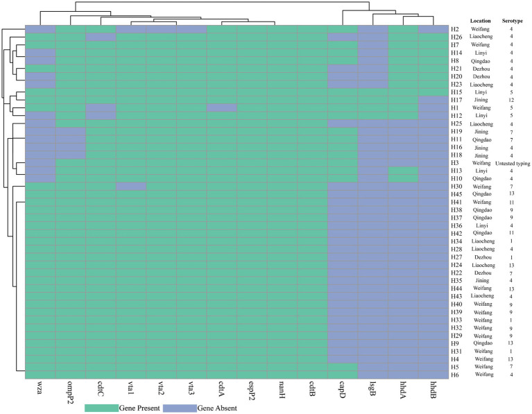Click the green lsgB cell in row H15
Viewport: 532px width, 414px height.
coord(372,92)
